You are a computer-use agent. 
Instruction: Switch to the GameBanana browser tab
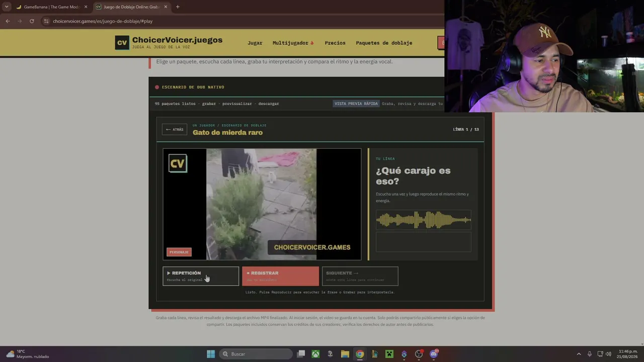pos(51,7)
